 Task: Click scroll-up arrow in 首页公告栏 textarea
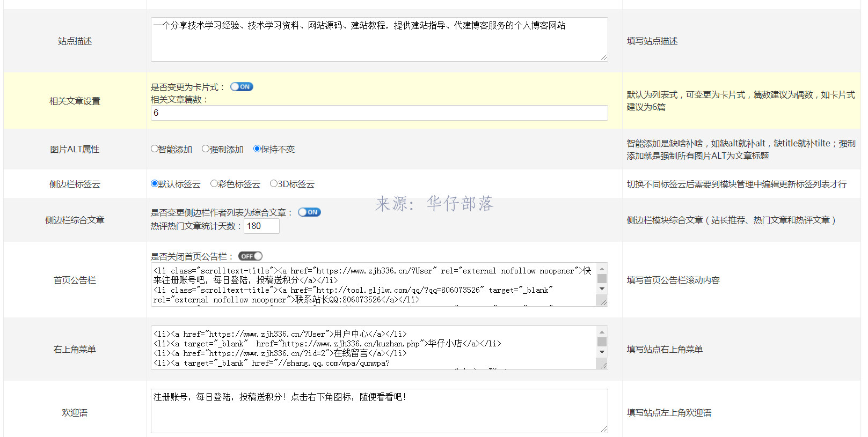pos(602,269)
